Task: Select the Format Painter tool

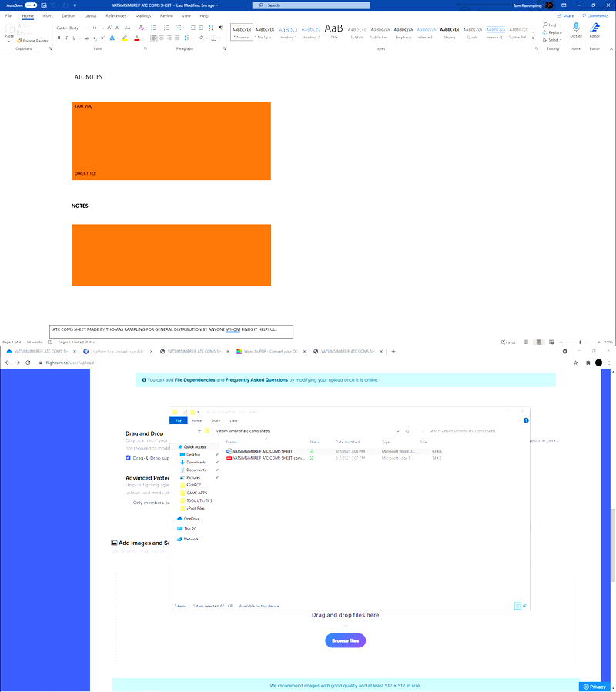Action: 35,41
